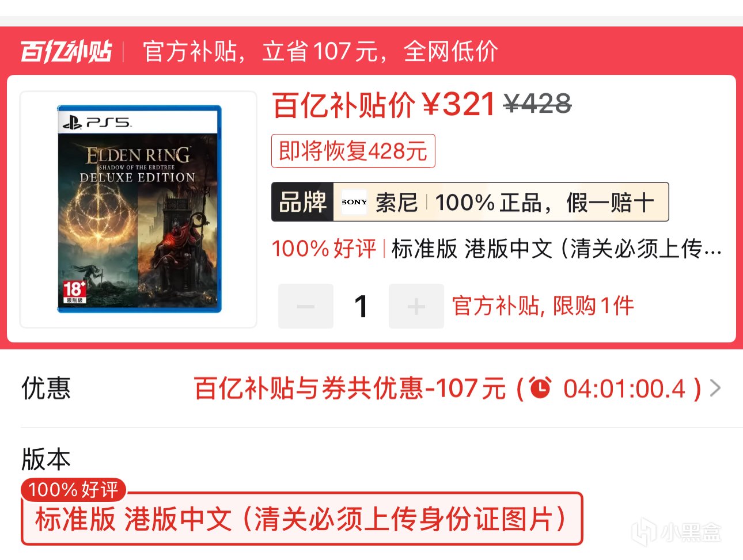Click the 品牌 索尼 100%正品 badge
This screenshot has height=560, width=743.
tap(470, 202)
